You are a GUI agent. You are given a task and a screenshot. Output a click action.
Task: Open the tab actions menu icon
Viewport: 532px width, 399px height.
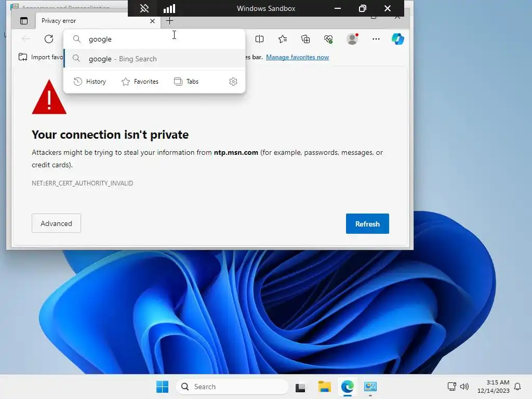[24, 21]
